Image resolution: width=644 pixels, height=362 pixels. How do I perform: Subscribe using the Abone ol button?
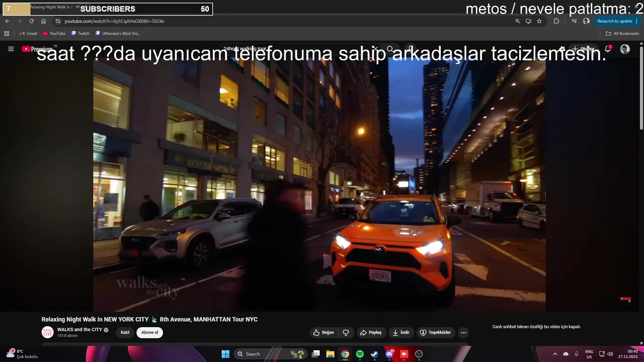coord(149,332)
